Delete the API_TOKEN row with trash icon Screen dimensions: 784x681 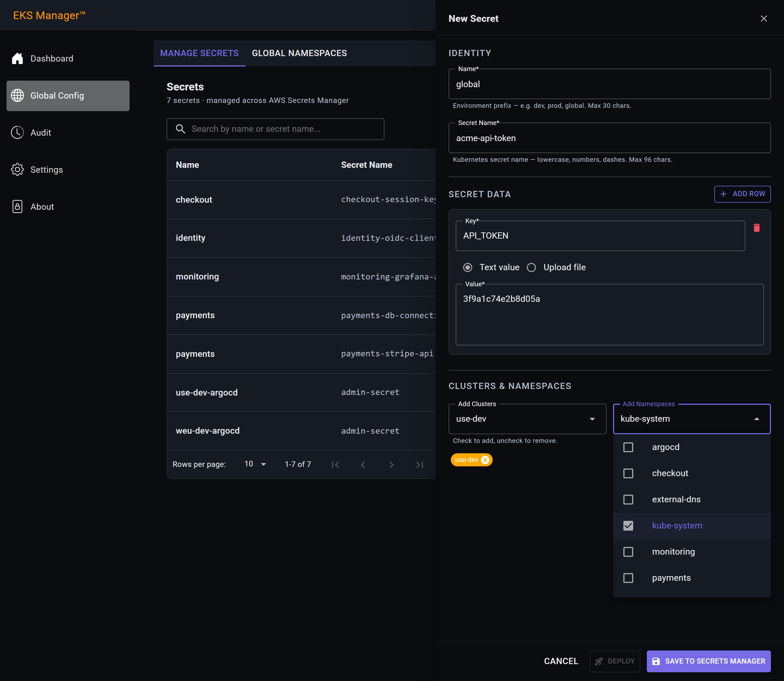(757, 228)
